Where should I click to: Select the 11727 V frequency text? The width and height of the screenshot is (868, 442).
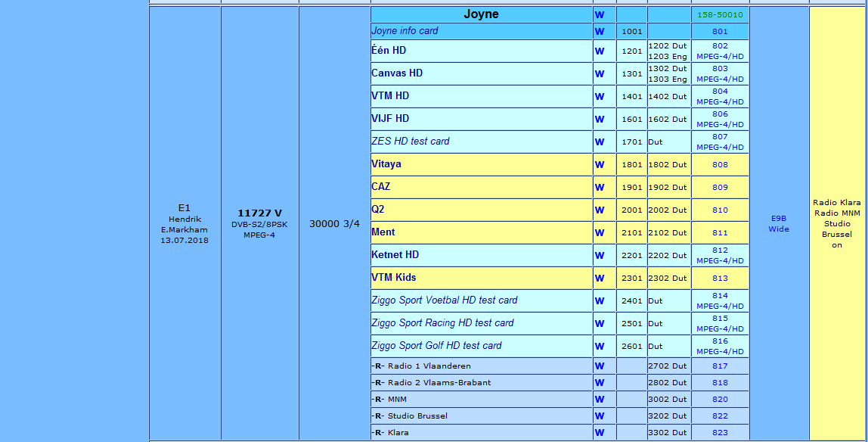[x=259, y=213]
